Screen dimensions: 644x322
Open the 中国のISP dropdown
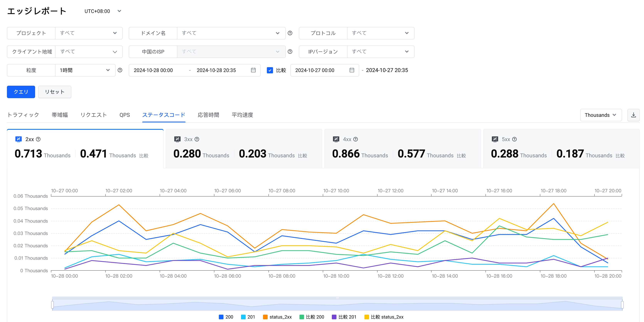[231, 52]
